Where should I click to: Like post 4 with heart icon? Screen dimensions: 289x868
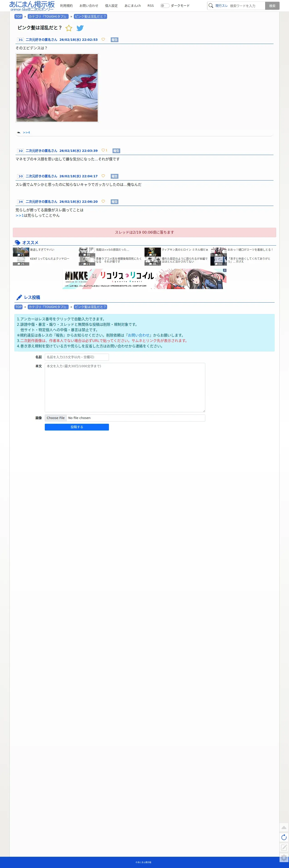[x=103, y=201]
